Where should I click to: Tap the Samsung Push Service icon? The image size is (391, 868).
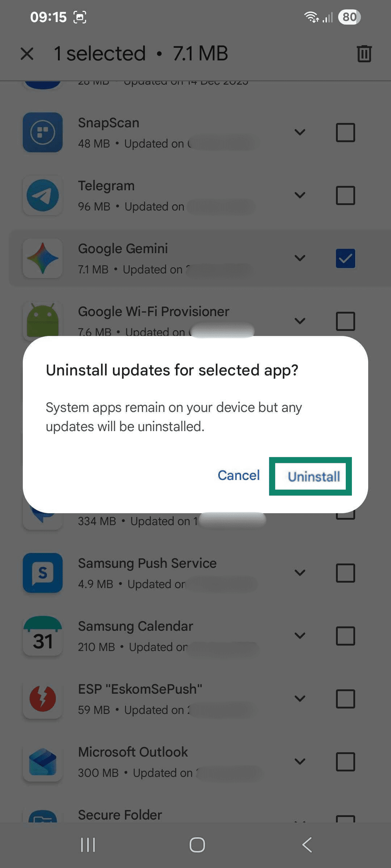[x=43, y=573]
